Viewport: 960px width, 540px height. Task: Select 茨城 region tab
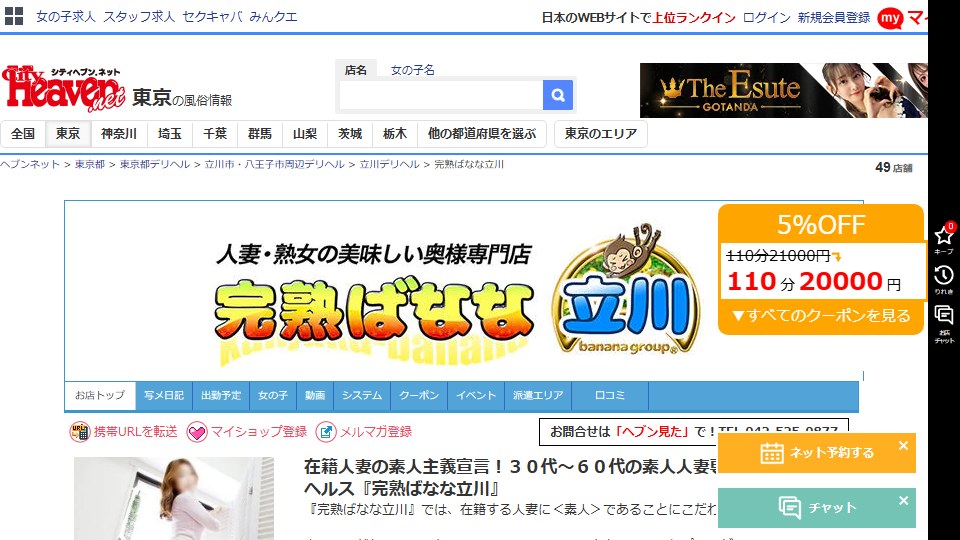coord(350,133)
